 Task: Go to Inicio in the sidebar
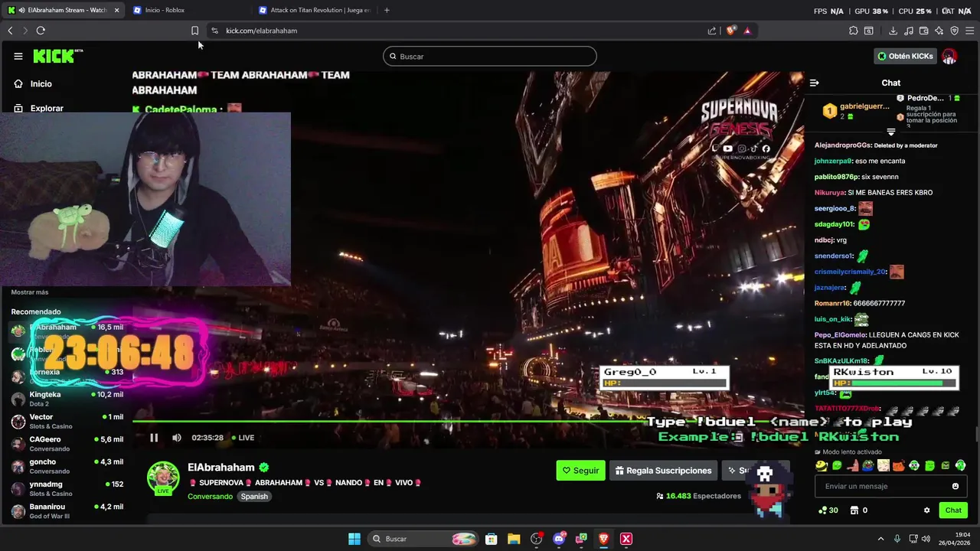click(x=33, y=83)
